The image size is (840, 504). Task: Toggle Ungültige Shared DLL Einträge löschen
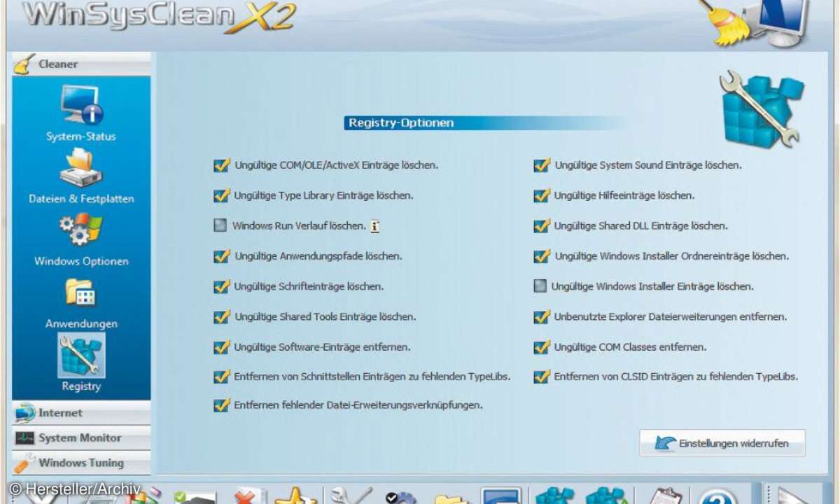pos(541,226)
